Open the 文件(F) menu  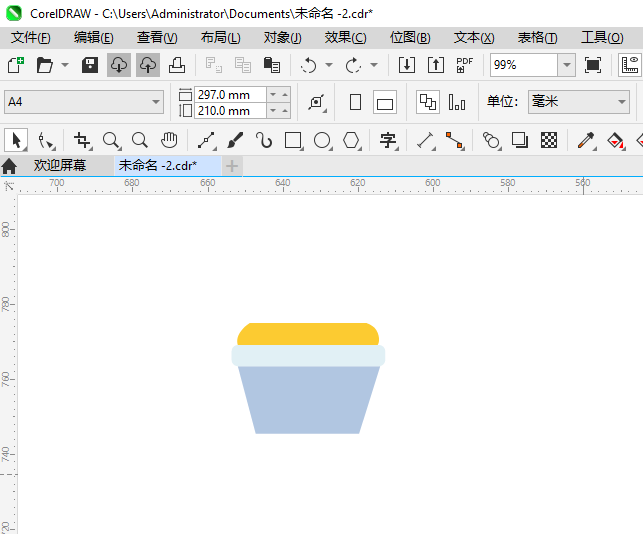click(31, 38)
